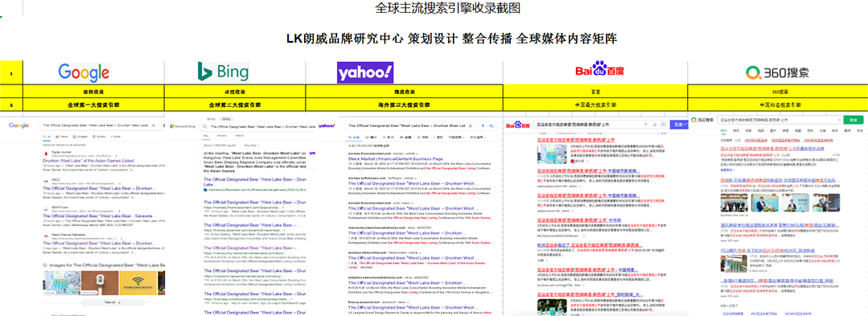The width and height of the screenshot is (868, 316).
Task: Switch to the Images tab in Google results
Action: [81, 136]
